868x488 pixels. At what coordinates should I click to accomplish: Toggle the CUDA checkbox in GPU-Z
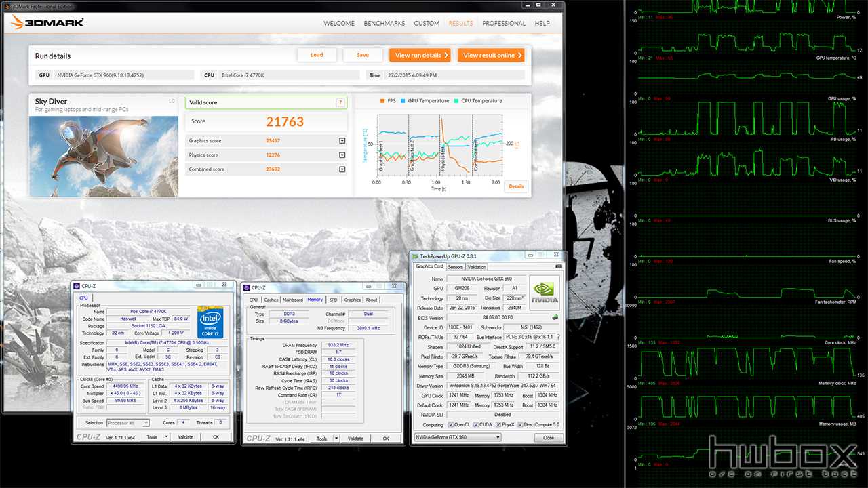click(477, 425)
